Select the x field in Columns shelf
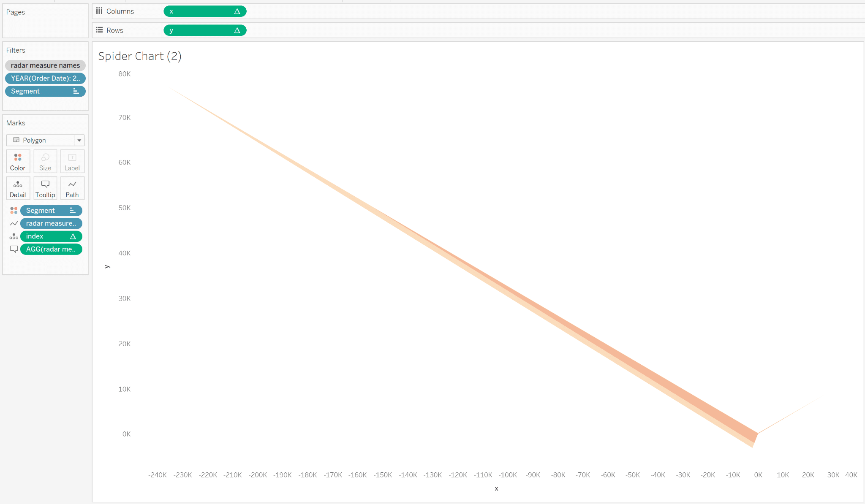 (204, 11)
